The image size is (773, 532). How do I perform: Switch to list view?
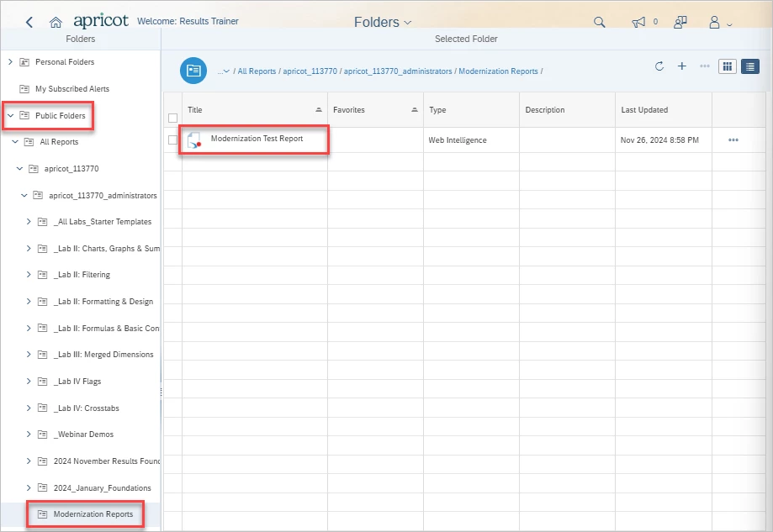749,66
